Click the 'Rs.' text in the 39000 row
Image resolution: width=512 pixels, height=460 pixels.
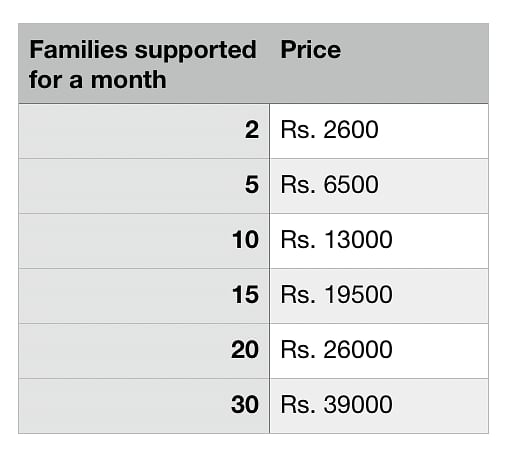298,405
